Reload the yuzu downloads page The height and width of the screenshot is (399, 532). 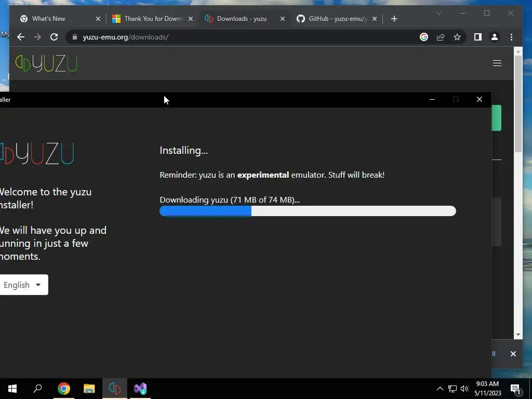[54, 37]
